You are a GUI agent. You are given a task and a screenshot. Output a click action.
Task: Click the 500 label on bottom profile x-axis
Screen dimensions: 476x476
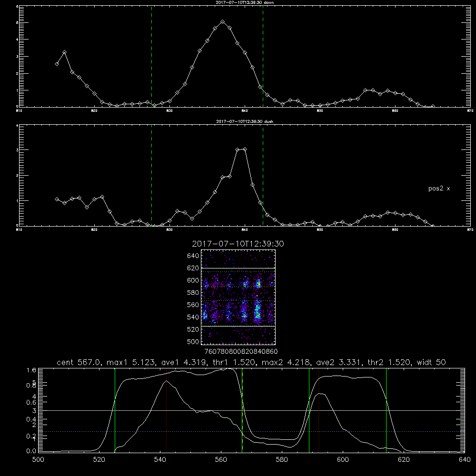[x=38, y=460]
